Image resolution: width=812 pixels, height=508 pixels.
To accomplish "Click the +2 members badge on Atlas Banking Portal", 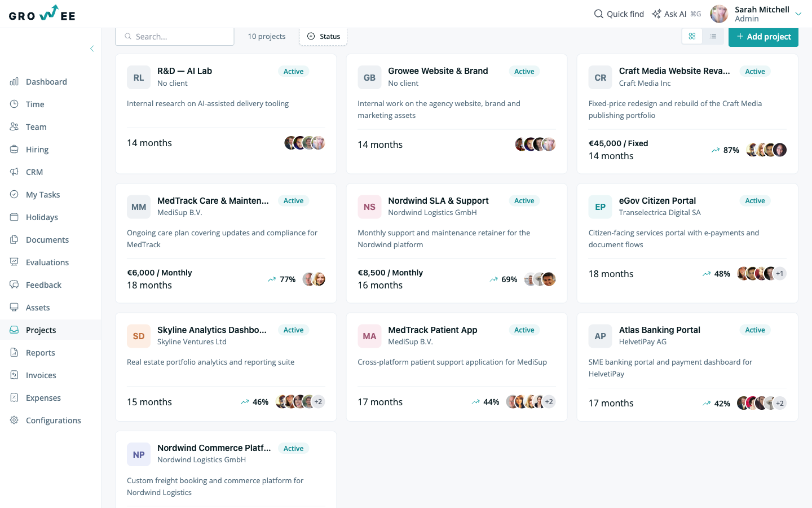I will pos(780,403).
